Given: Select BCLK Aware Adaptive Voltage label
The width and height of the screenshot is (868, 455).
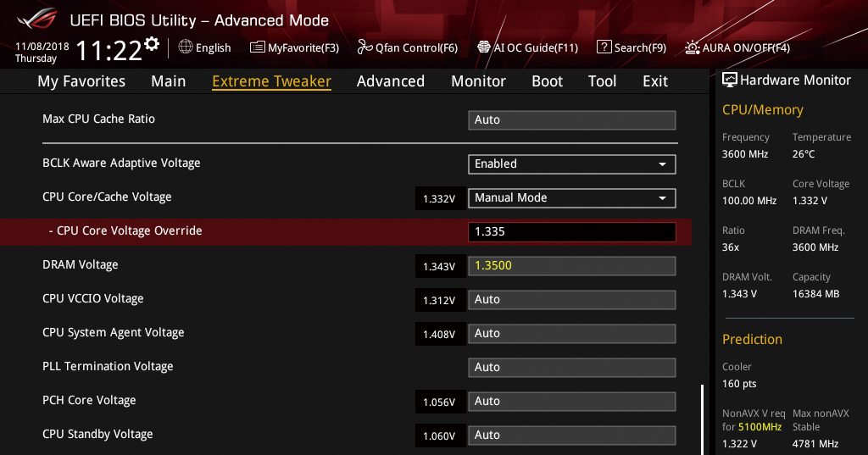Looking at the screenshot, I should tap(121, 164).
